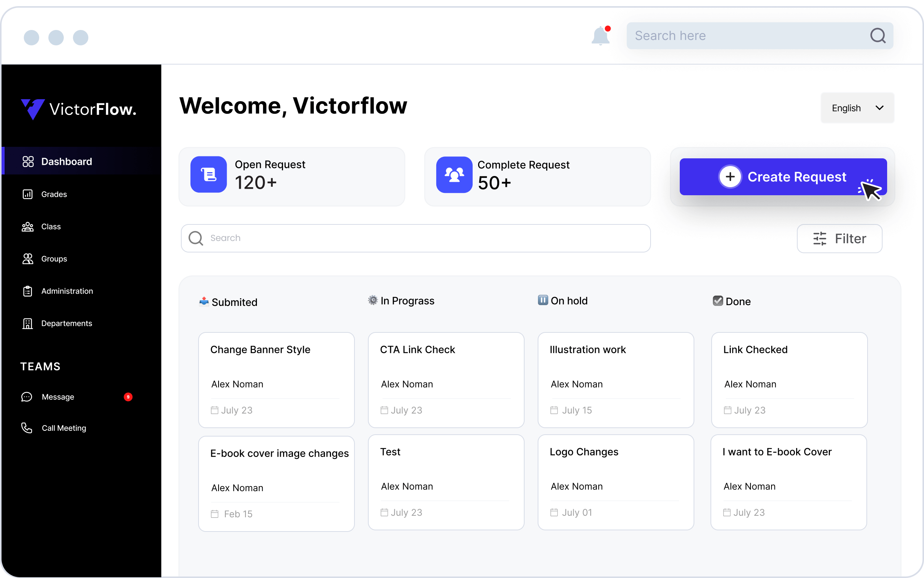Click the Departements building icon
The height and width of the screenshot is (578, 924).
coord(28,324)
